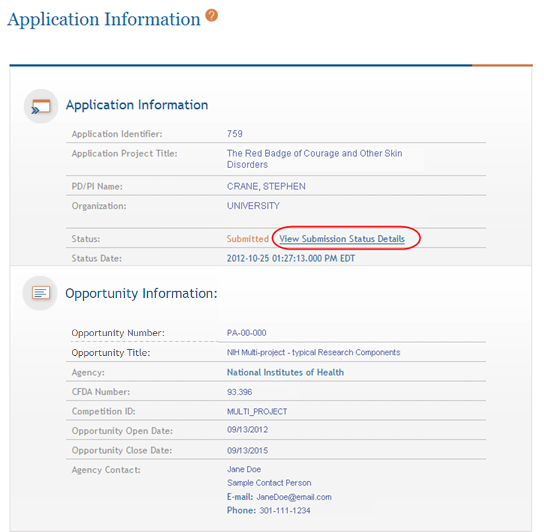
Task: Select the Opportunity Information section heading
Action: coord(142,294)
